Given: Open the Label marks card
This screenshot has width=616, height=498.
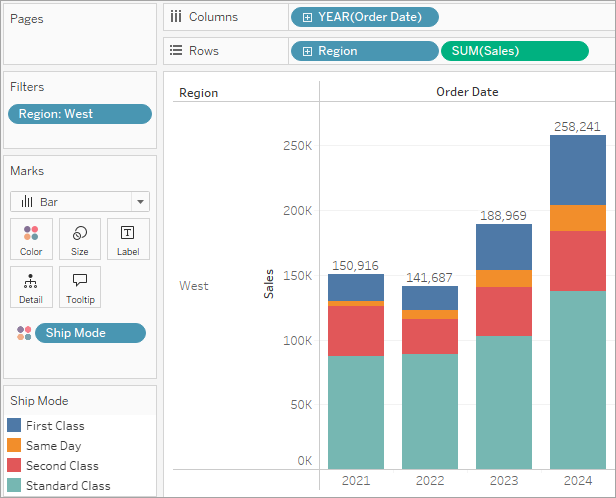Looking at the screenshot, I should tap(128, 239).
